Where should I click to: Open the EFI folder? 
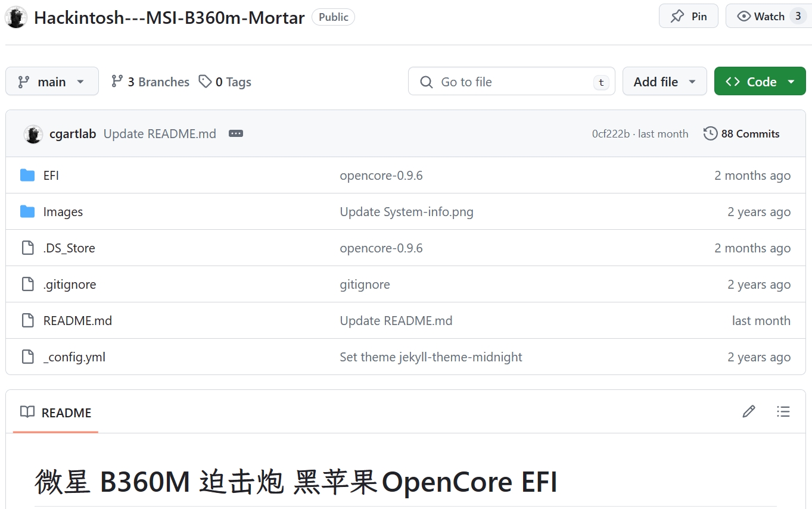pos(51,176)
